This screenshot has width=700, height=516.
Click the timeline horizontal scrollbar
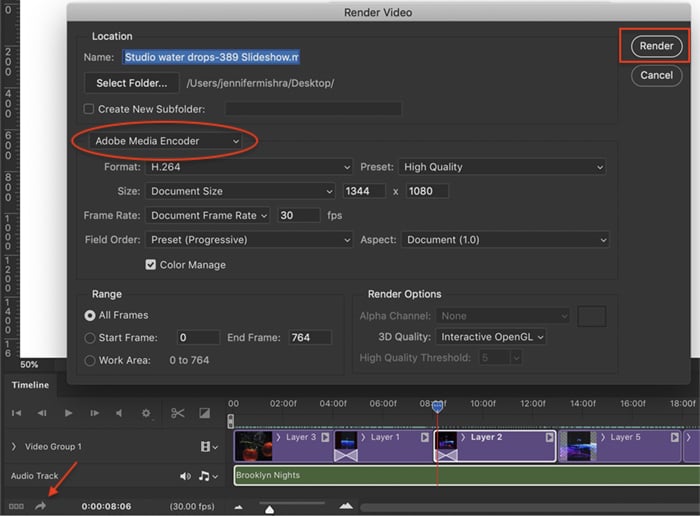[x=530, y=508]
